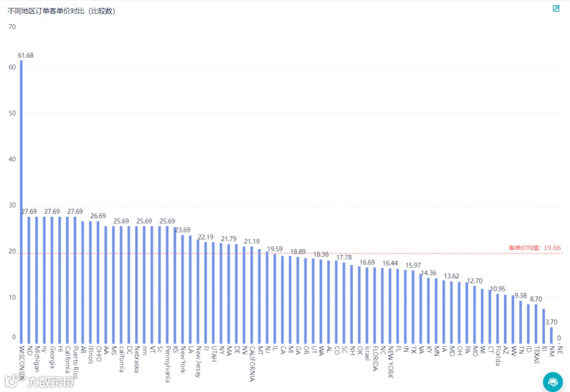Click the 21.79 value label
Image resolution: width=570 pixels, height=392 pixels.
tap(229, 238)
